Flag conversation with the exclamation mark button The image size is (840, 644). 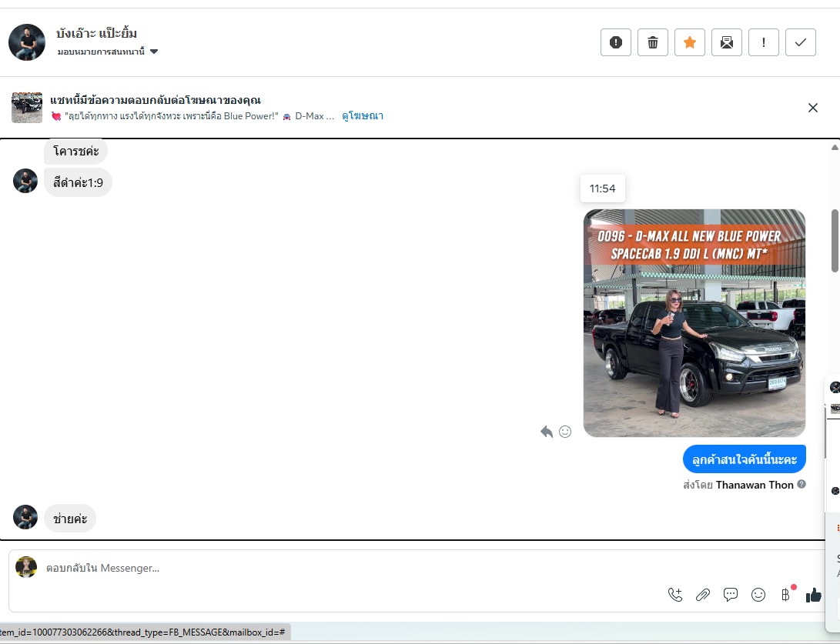(x=764, y=42)
